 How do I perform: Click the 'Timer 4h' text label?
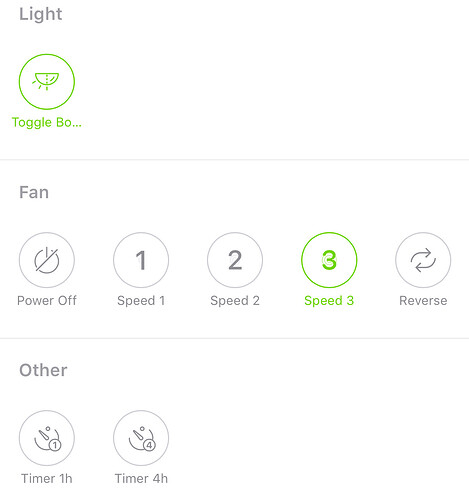141,479
